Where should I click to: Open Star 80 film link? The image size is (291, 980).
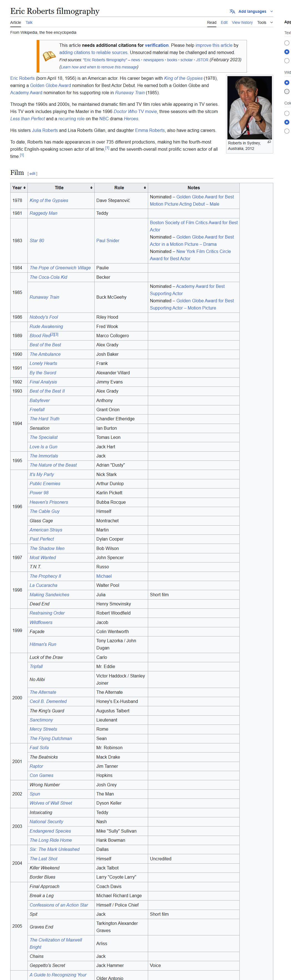[37, 240]
